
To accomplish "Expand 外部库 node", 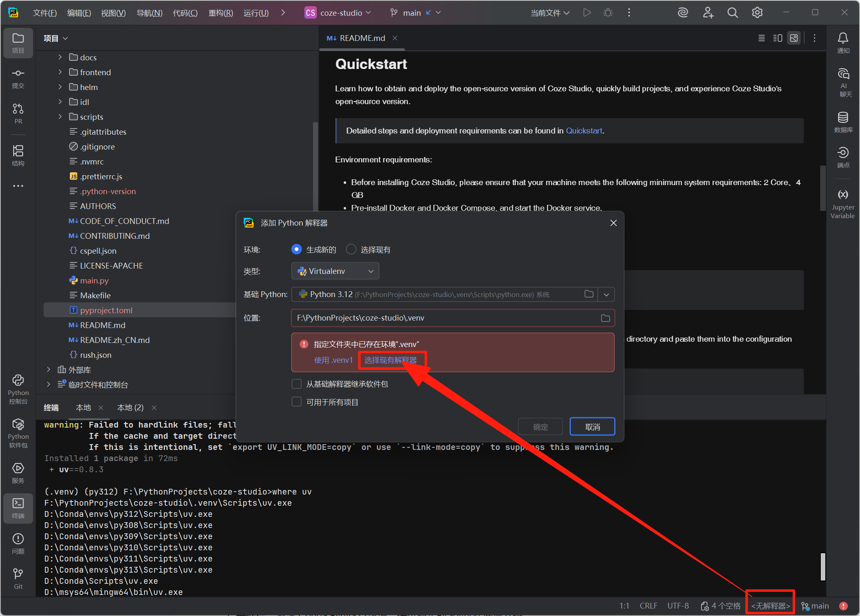I will [x=49, y=369].
